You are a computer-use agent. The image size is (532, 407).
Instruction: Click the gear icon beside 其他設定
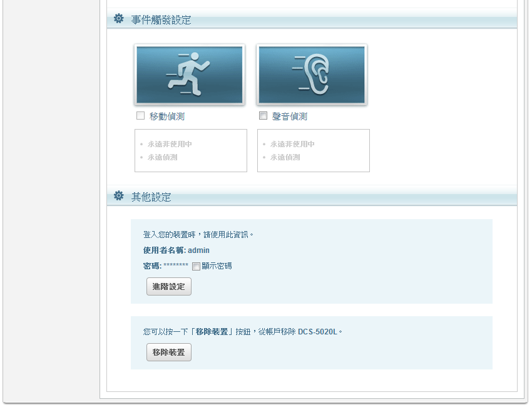[x=119, y=197]
